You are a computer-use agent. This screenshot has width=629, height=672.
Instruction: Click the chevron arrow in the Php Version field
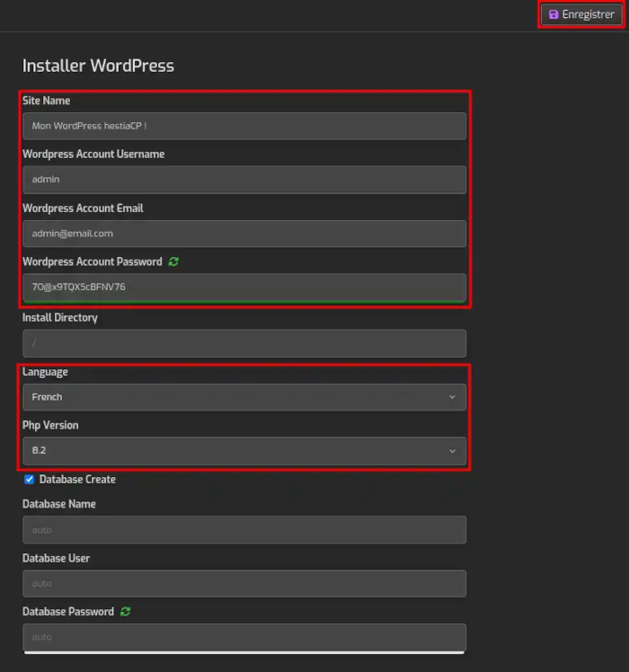coord(452,450)
